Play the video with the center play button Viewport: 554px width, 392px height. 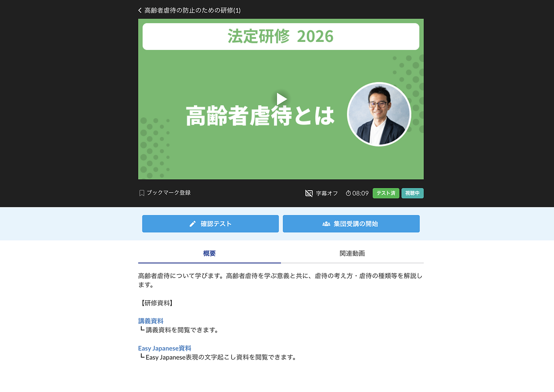point(281,99)
